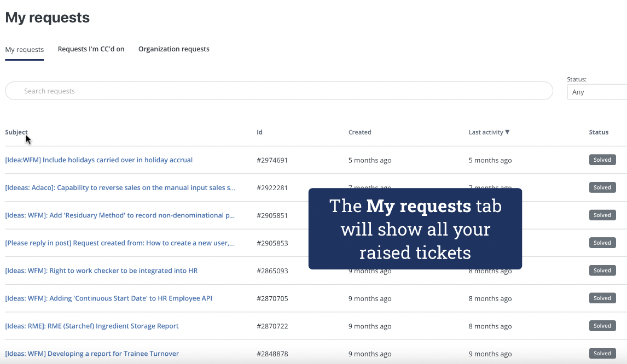Sort tickets by the Created column

point(359,132)
